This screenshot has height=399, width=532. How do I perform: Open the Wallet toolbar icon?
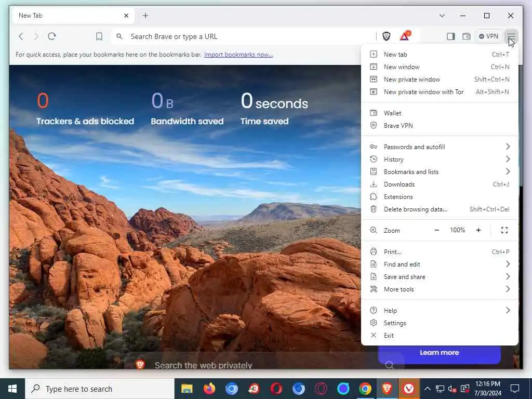point(467,36)
